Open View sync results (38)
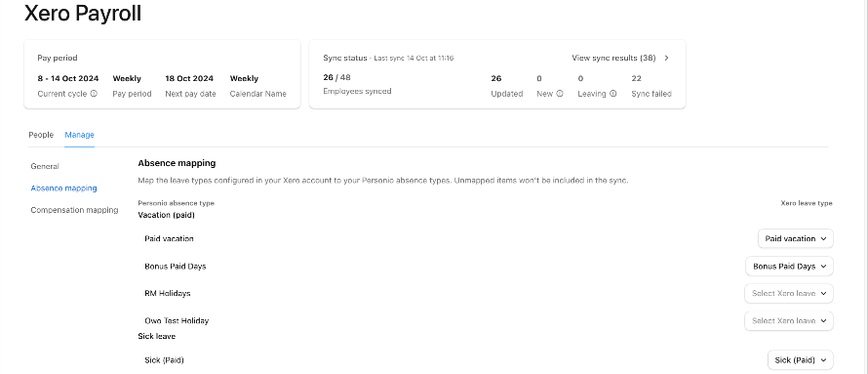This screenshot has width=868, height=374. [620, 58]
